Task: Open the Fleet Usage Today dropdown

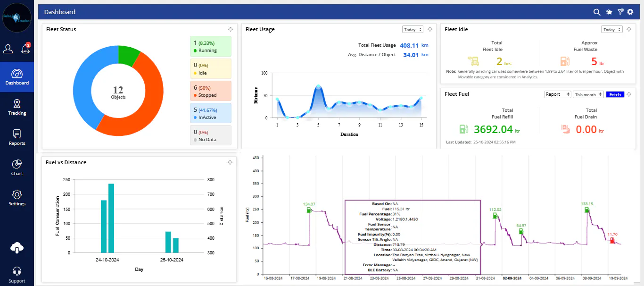Action: pyautogui.click(x=413, y=29)
